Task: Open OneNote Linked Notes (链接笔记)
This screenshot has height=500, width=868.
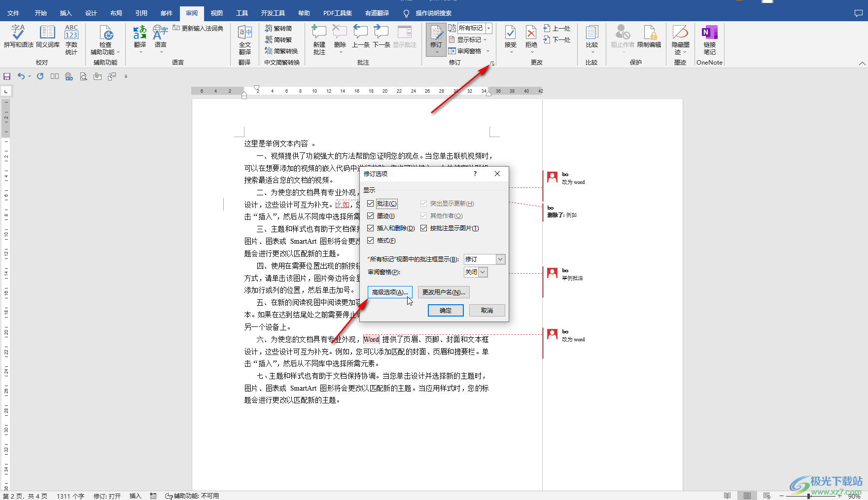Action: point(710,39)
